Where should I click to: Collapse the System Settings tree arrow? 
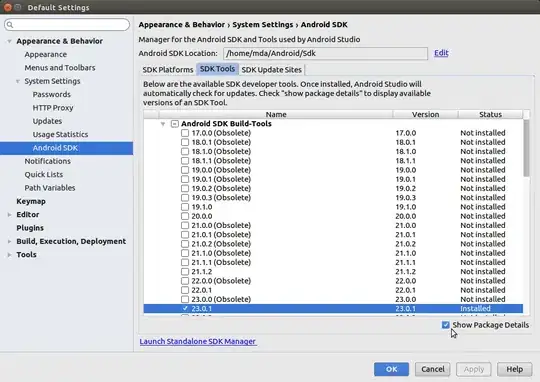18,81
